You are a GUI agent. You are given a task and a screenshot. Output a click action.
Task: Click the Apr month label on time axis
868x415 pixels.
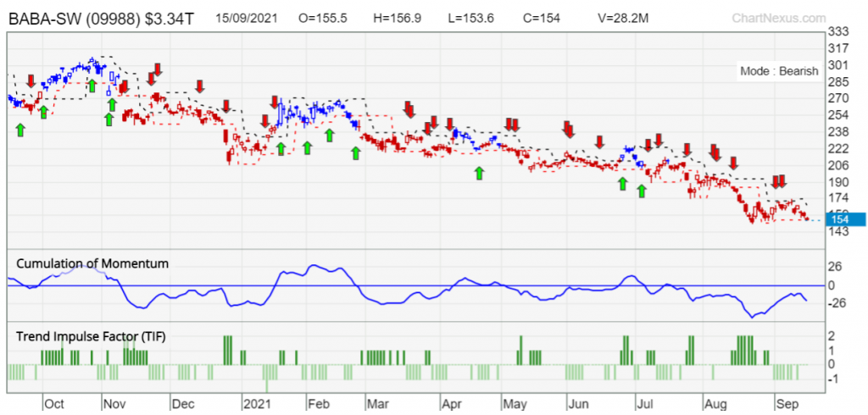tap(451, 403)
